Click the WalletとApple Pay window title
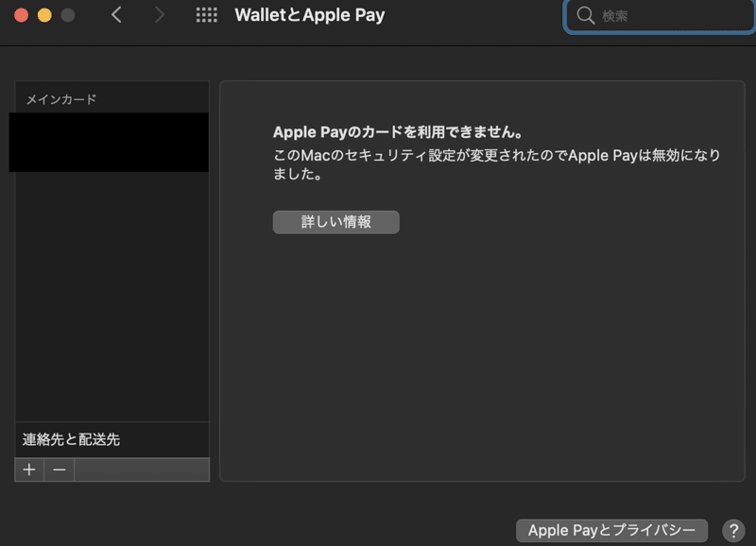Viewport: 756px width, 546px height. pos(310,15)
